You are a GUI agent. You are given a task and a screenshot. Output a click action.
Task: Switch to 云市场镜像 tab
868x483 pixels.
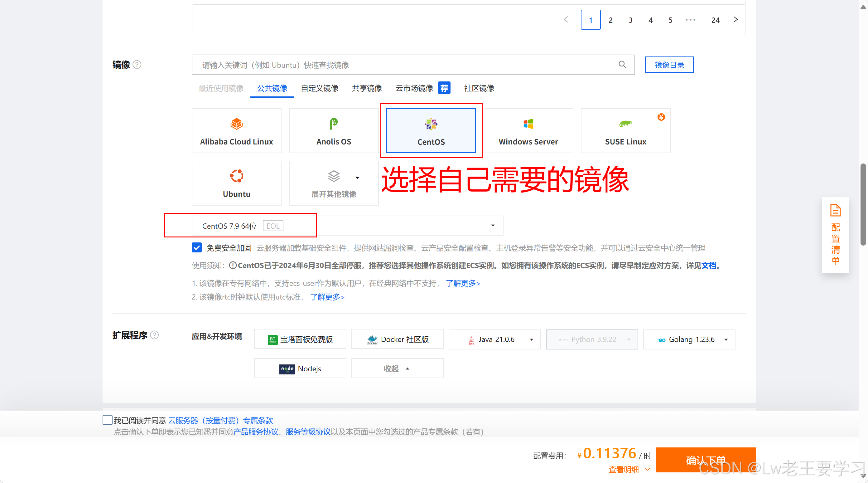pyautogui.click(x=414, y=88)
